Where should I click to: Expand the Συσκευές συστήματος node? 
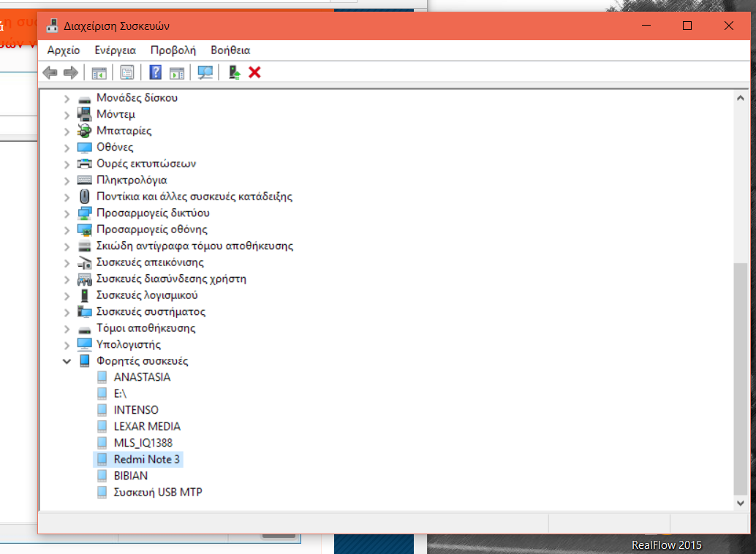point(67,312)
